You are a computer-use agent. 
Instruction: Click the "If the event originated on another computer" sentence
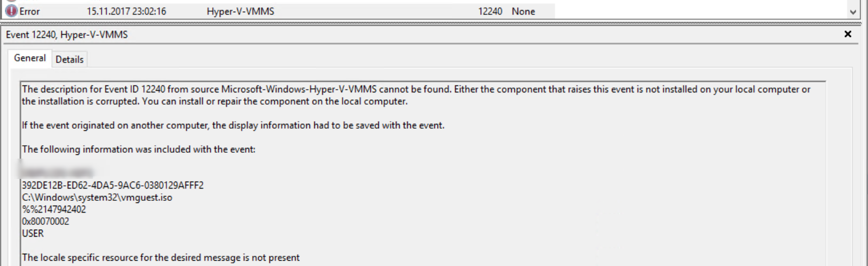coord(233,126)
